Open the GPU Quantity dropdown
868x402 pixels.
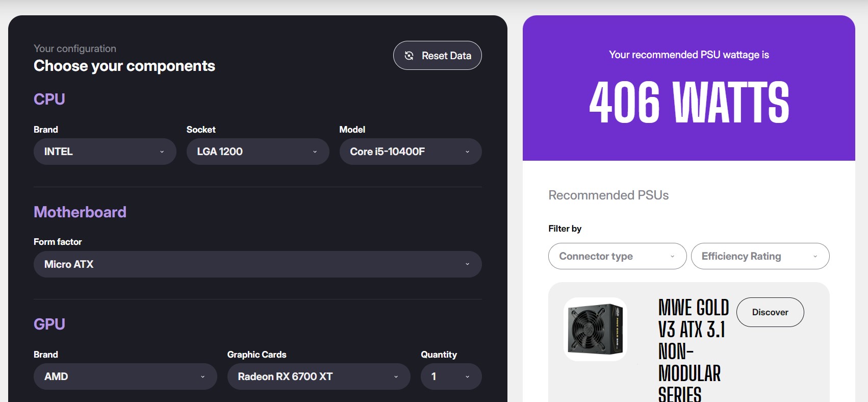(x=451, y=376)
